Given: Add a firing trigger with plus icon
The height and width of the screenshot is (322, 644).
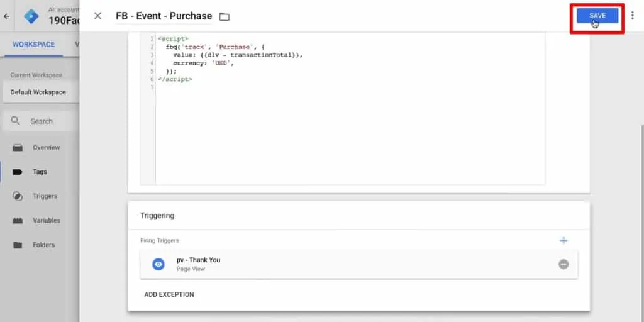Looking at the screenshot, I should 563,240.
